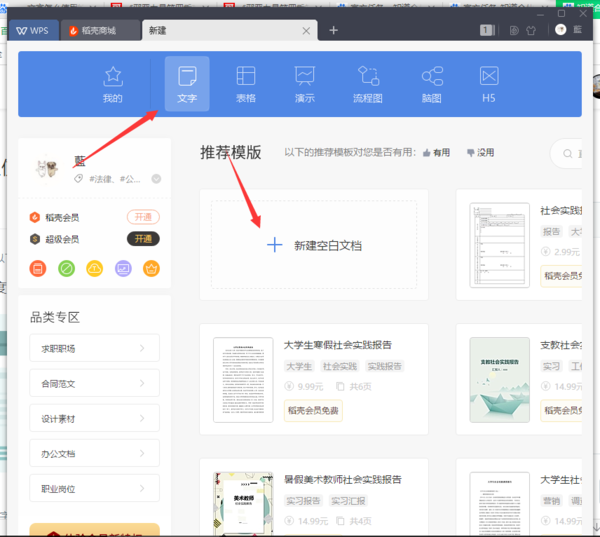This screenshot has height=537, width=600.
Task: Click the red round privilege icon
Action: [x=38, y=269]
